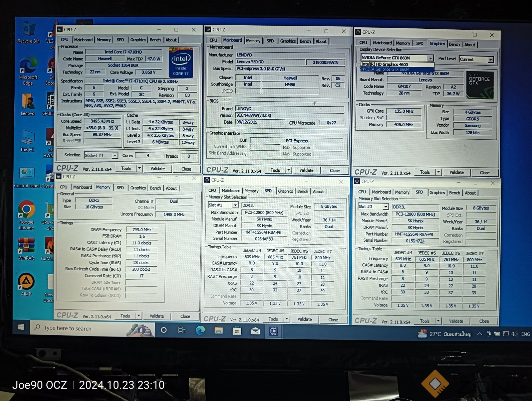Image resolution: width=532 pixels, height=401 pixels.
Task: Expand Tools arrow in Mainboard window
Action: coord(289,170)
